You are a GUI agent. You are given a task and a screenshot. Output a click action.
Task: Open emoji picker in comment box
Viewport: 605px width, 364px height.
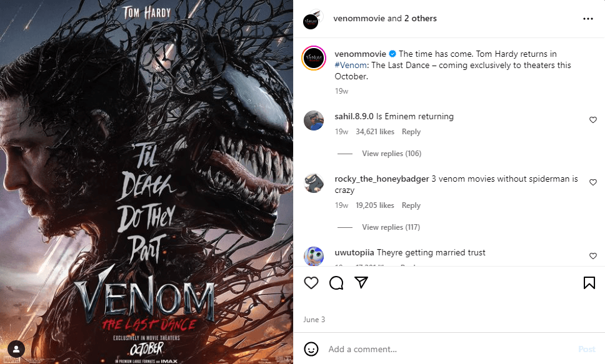(311, 349)
